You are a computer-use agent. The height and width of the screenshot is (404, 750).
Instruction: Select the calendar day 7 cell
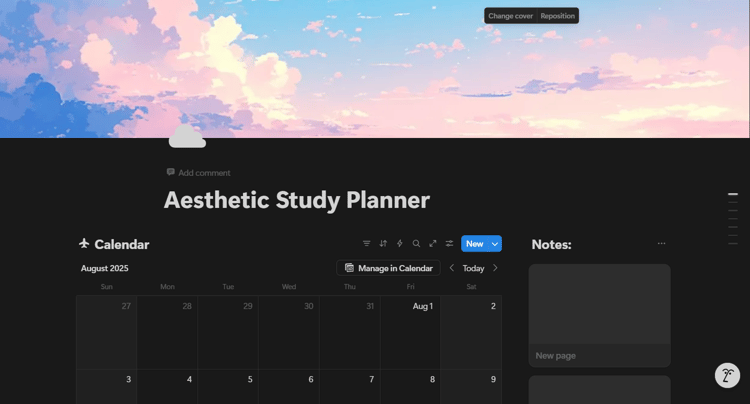coord(350,387)
